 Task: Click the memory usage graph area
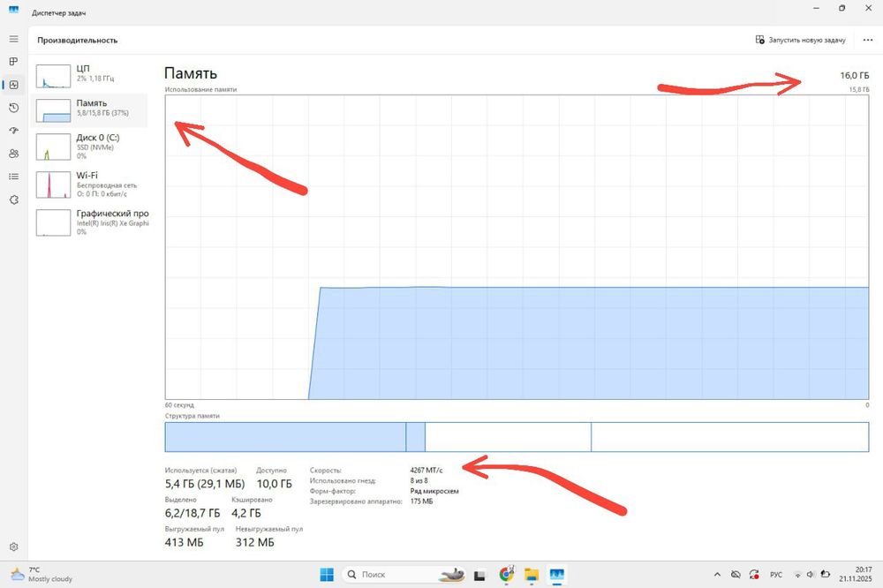click(517, 246)
